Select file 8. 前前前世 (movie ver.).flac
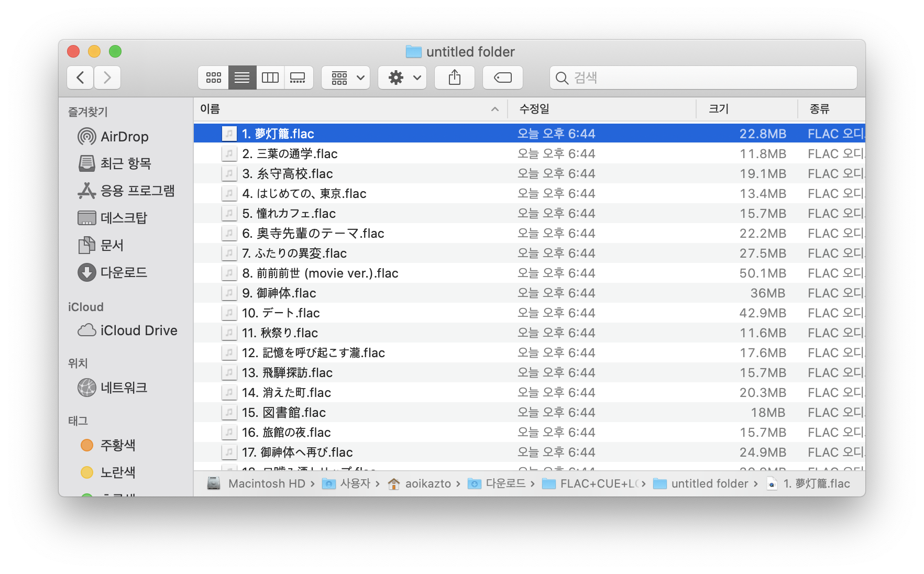The width and height of the screenshot is (924, 574). tap(530, 273)
